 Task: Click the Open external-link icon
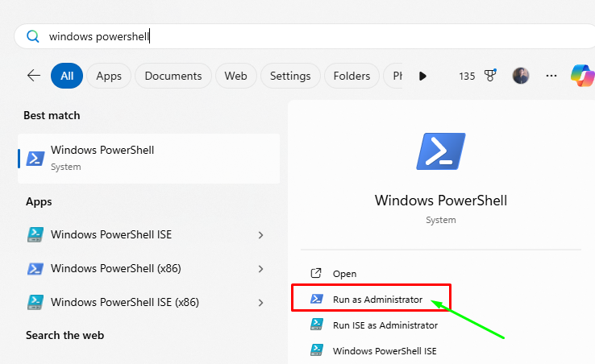click(316, 273)
